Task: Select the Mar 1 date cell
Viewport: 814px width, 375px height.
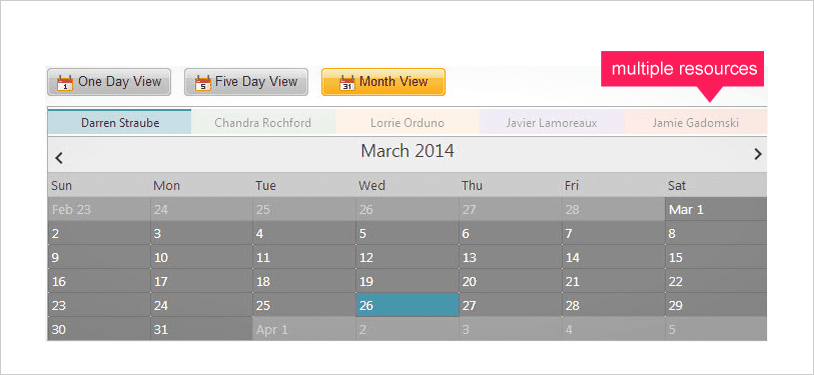Action: pos(716,209)
